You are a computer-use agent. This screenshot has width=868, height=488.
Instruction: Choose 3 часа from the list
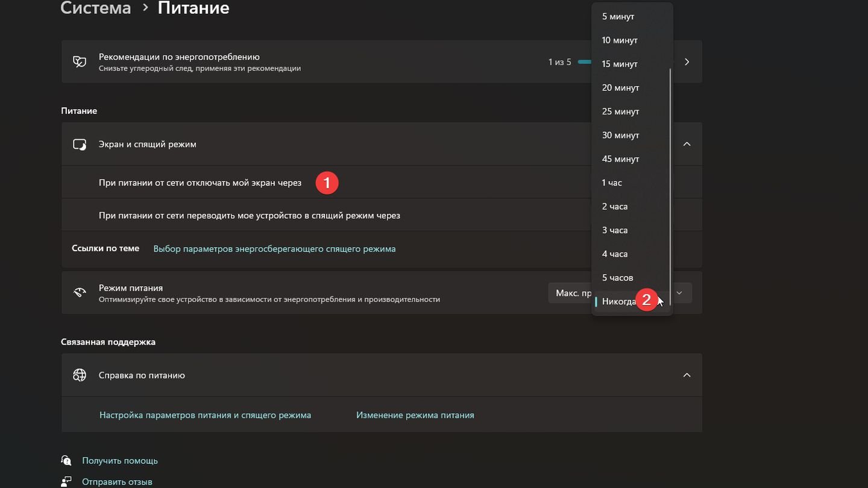(x=632, y=230)
